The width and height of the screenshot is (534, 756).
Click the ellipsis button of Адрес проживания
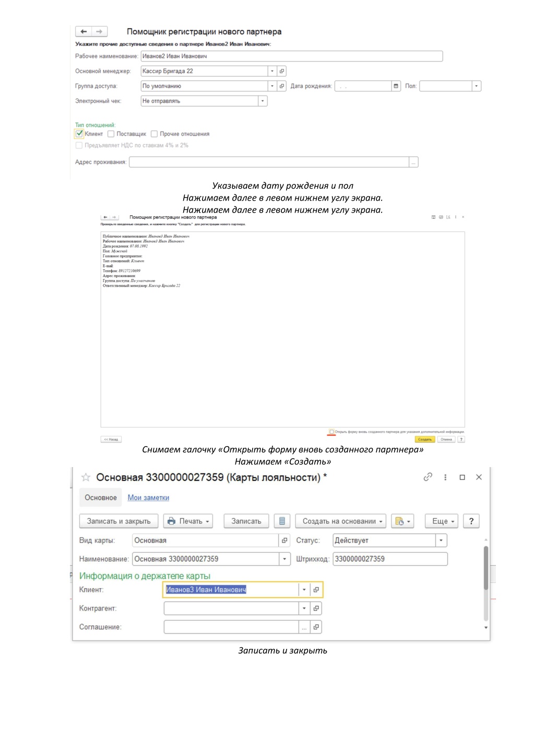click(413, 162)
